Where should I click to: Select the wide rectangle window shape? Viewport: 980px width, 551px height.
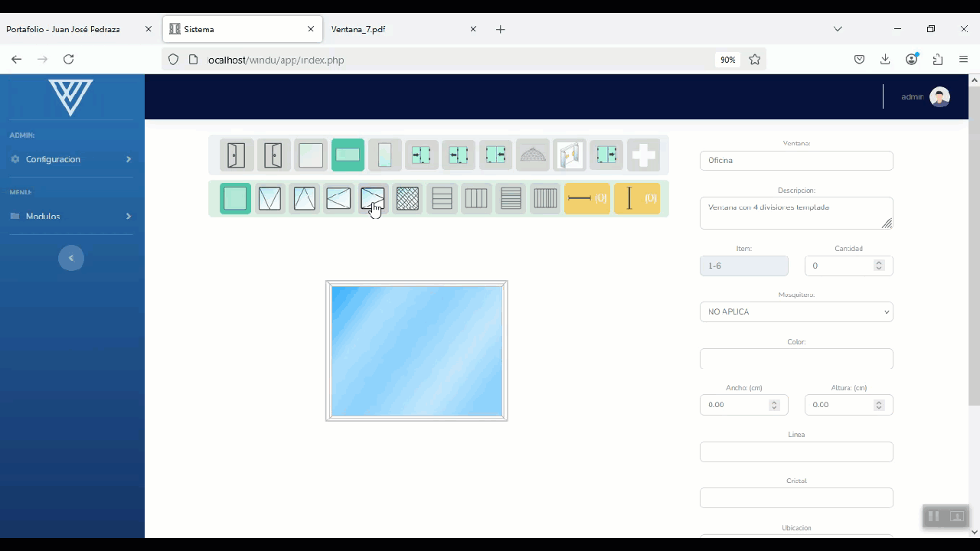(348, 155)
